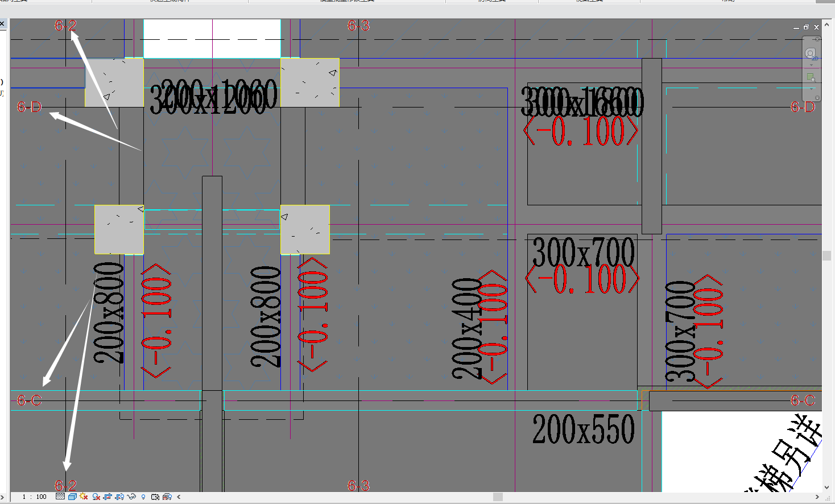Image resolution: width=835 pixels, height=504 pixels.
Task: Minimize the drawing view window
Action: click(796, 28)
